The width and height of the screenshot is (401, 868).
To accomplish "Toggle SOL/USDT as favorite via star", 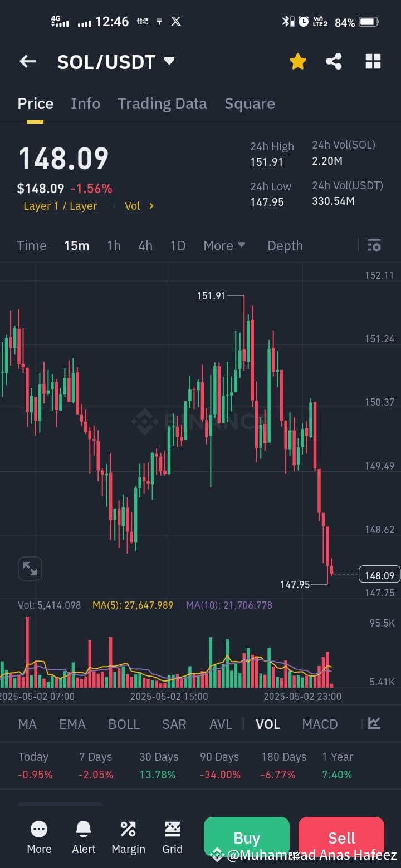I will pyautogui.click(x=297, y=62).
